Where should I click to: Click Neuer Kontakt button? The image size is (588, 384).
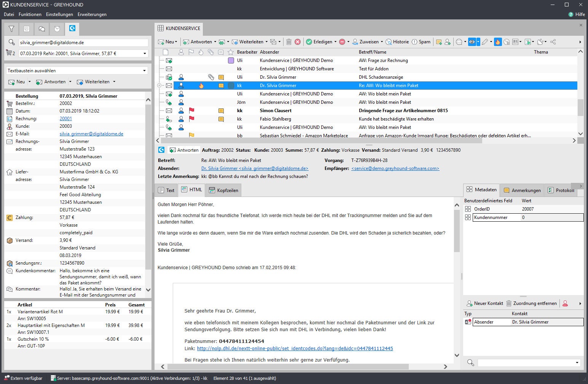click(x=485, y=303)
